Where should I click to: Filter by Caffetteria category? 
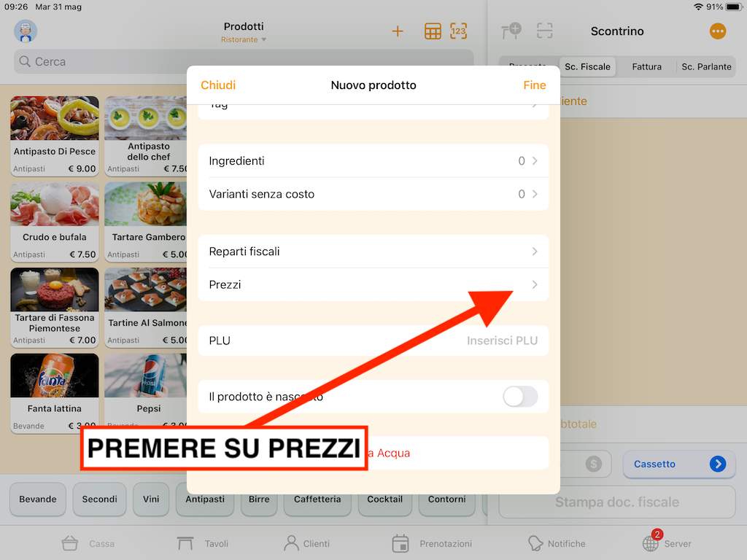coord(317,500)
